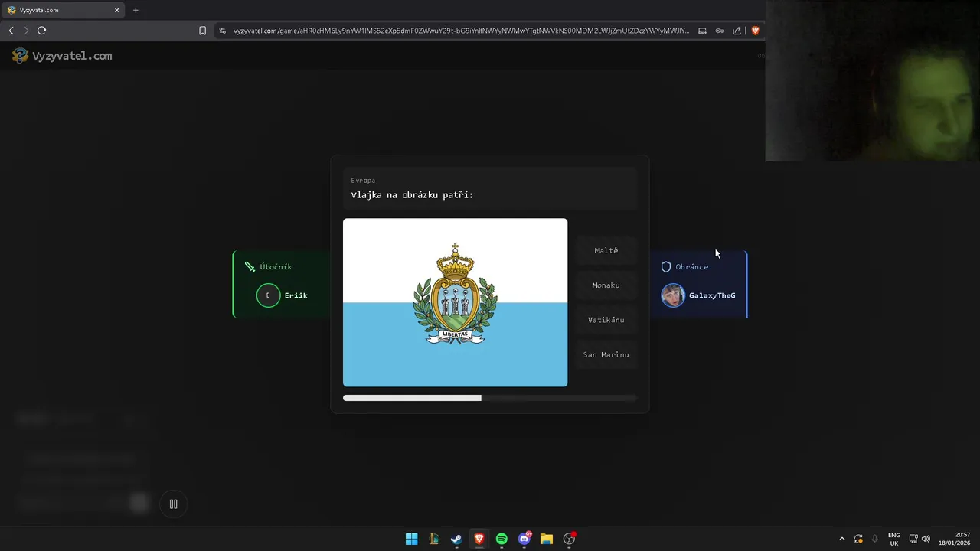Open Spotify from the taskbar
Viewport: 980px width, 551px height.
(501, 539)
